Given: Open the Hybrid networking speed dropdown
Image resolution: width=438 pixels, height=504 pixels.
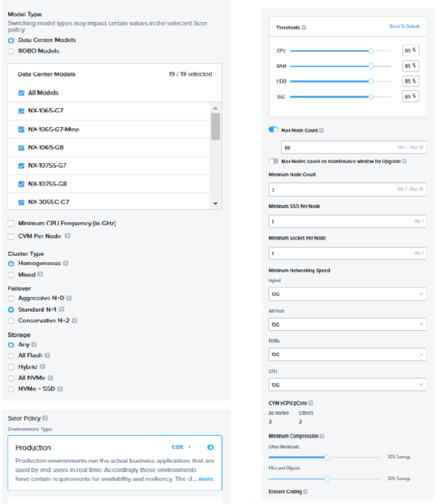Looking at the screenshot, I should click(347, 294).
